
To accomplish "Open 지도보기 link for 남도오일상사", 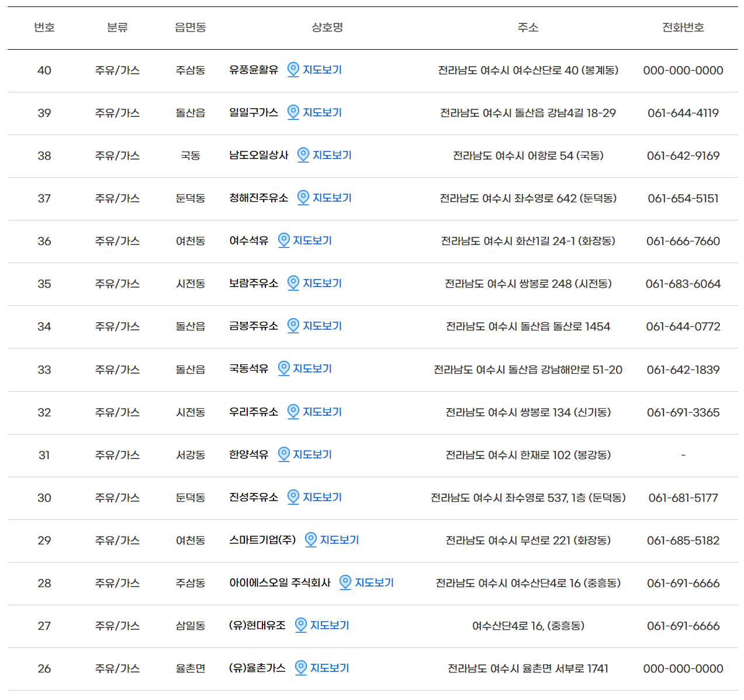I will pos(332,155).
